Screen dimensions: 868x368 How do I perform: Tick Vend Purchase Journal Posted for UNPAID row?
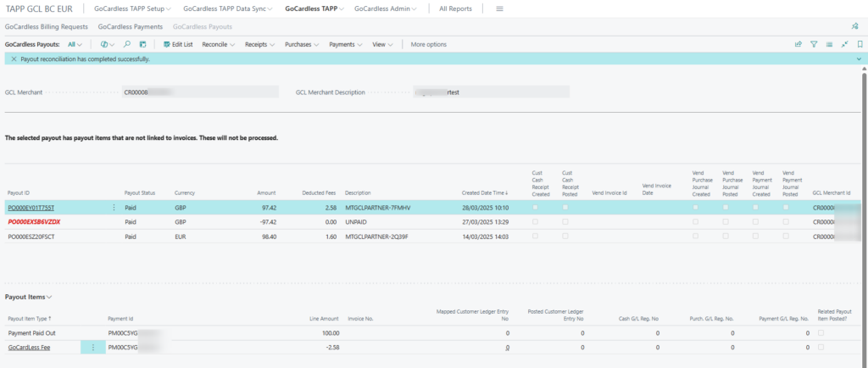(726, 221)
